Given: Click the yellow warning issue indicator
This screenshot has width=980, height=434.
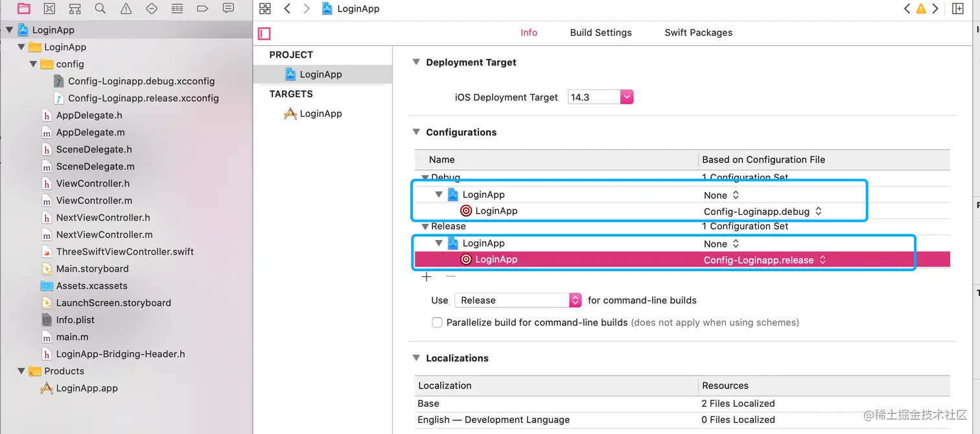Looking at the screenshot, I should [x=921, y=9].
